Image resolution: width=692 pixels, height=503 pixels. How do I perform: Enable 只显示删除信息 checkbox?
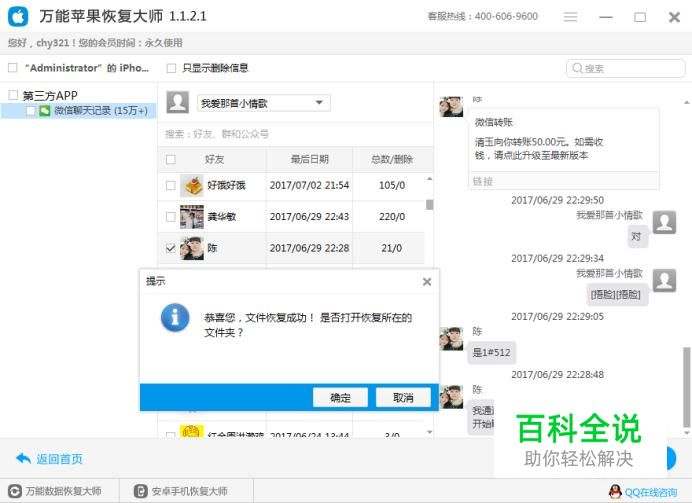click(171, 68)
